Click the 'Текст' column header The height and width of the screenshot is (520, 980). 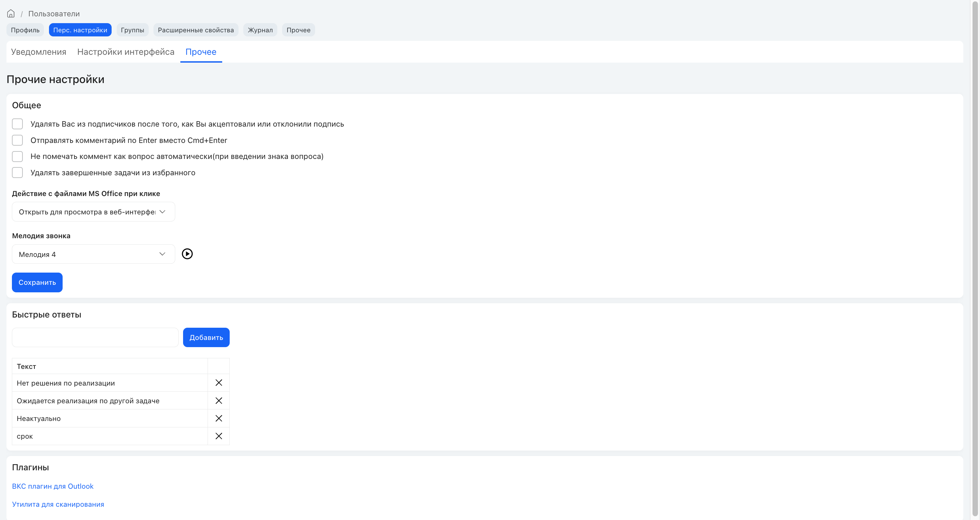[x=26, y=366]
